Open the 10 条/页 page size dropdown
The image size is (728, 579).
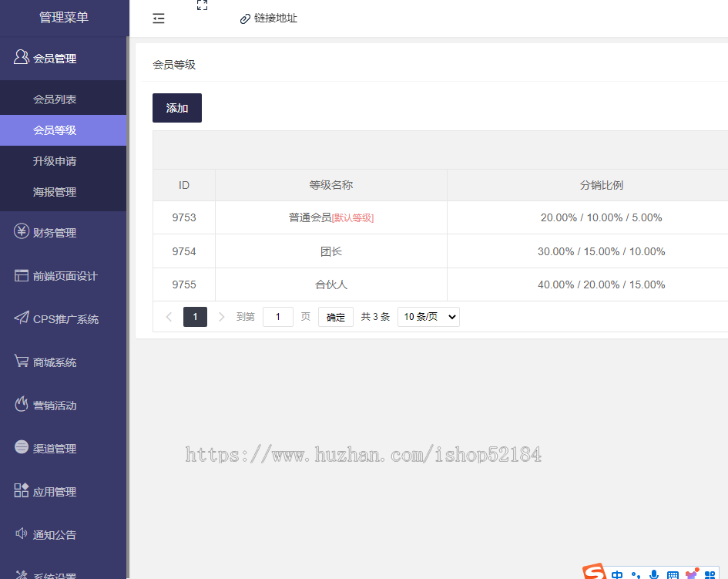pyautogui.click(x=428, y=317)
